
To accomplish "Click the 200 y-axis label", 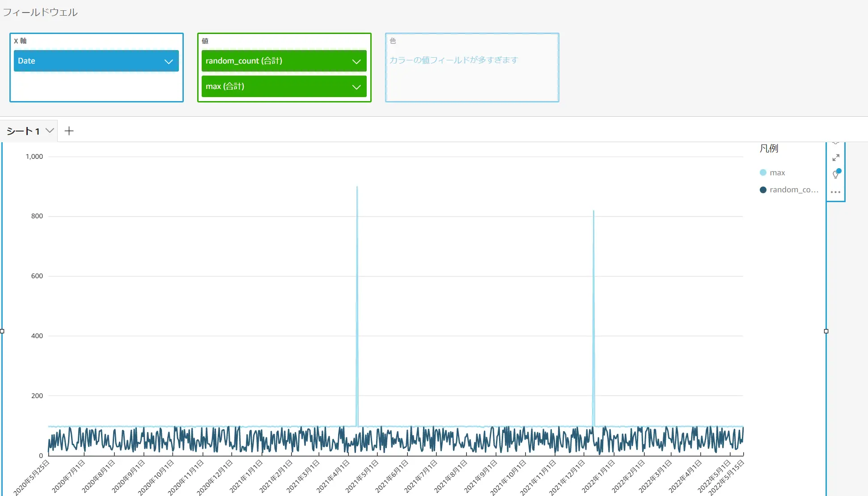I will tap(37, 396).
